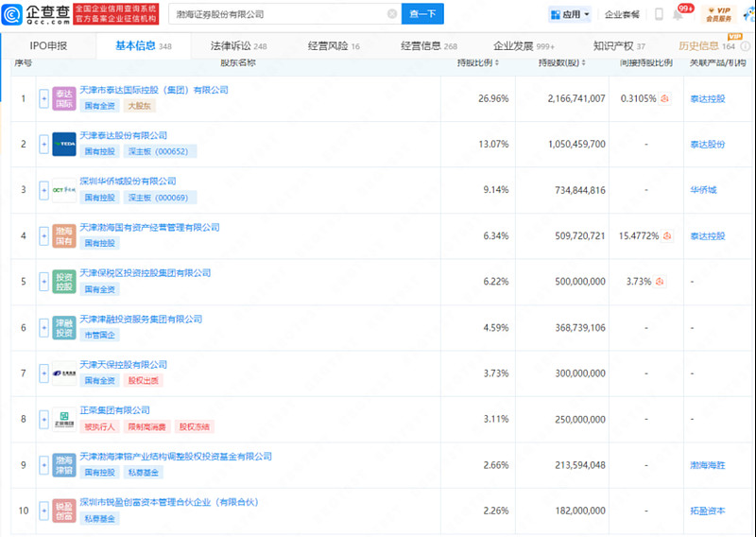This screenshot has height=537, width=756.
Task: Expand row 7 天津天保控股 with plus button
Action: tap(43, 373)
